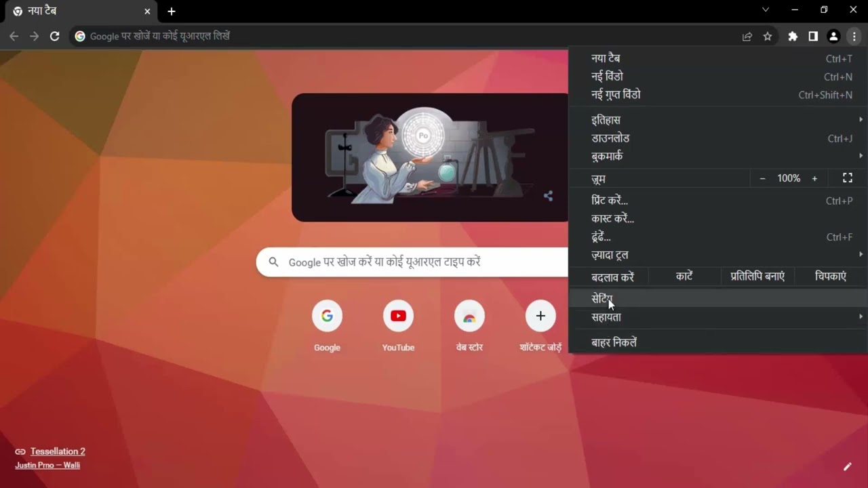Click the Google icon in the address bar
This screenshot has height=488, width=868.
80,36
